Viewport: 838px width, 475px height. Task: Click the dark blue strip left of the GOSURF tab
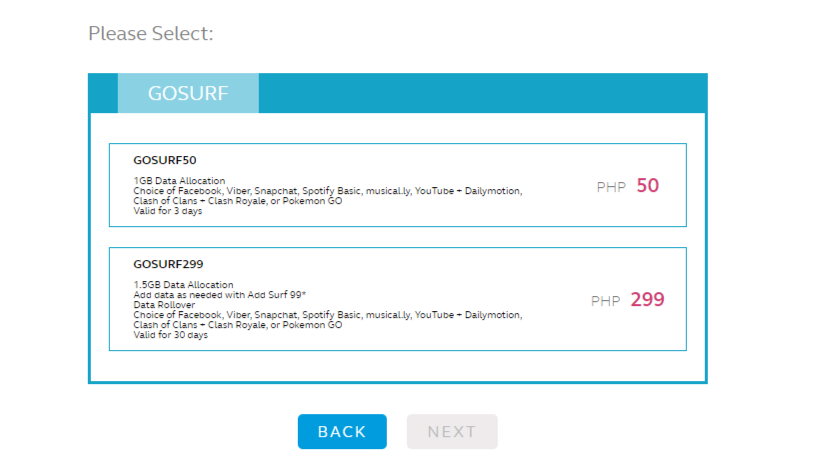(x=103, y=93)
